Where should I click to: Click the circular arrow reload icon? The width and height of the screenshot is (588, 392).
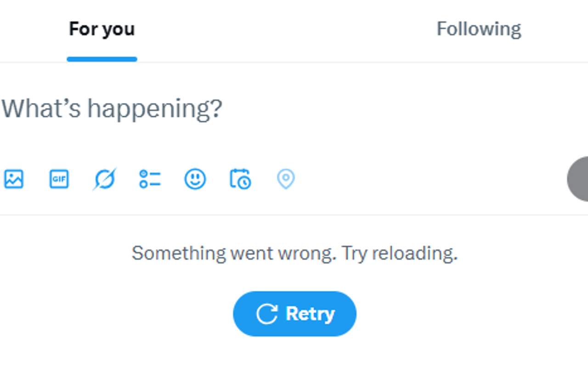pyautogui.click(x=266, y=314)
